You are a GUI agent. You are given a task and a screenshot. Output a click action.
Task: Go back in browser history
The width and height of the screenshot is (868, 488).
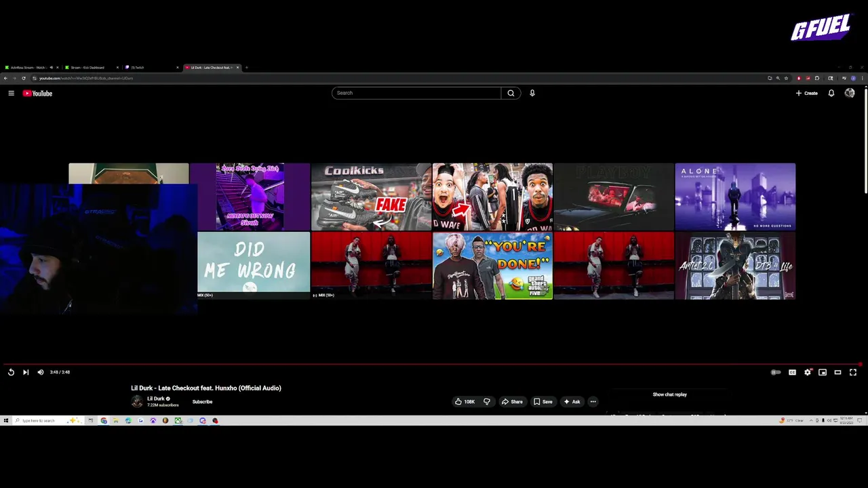[x=5, y=78]
